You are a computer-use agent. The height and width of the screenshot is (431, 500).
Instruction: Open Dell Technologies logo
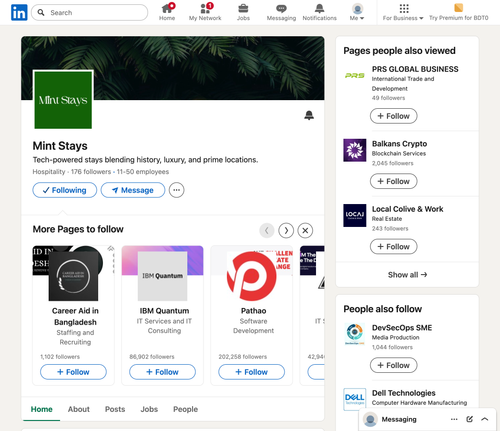[x=355, y=399]
